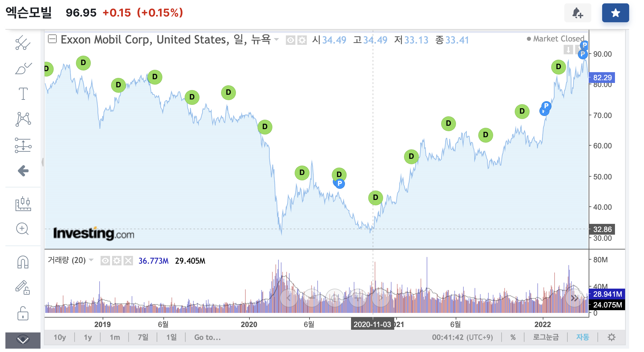This screenshot has width=644, height=352.
Task: Collapse the left drawing toolbar handle
Action: 43,162
